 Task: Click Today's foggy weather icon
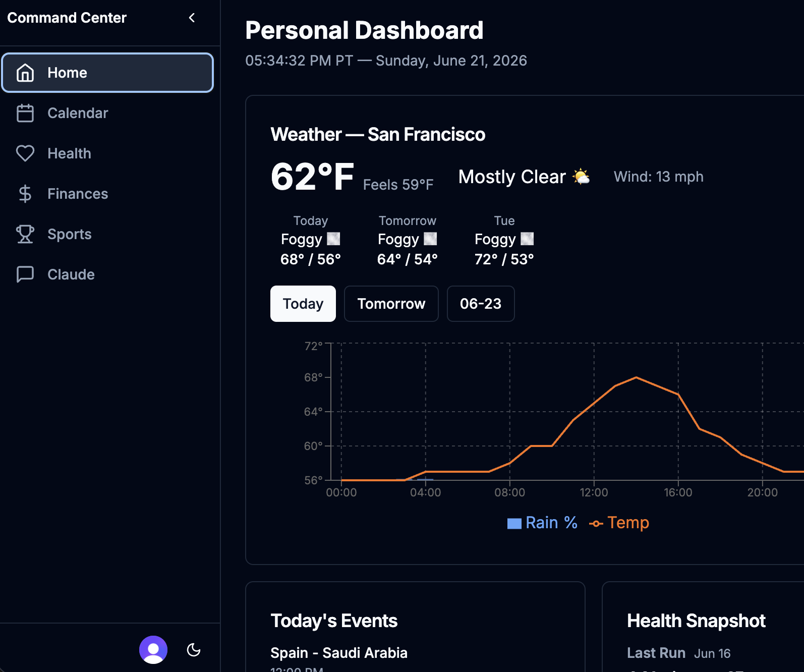[333, 239]
